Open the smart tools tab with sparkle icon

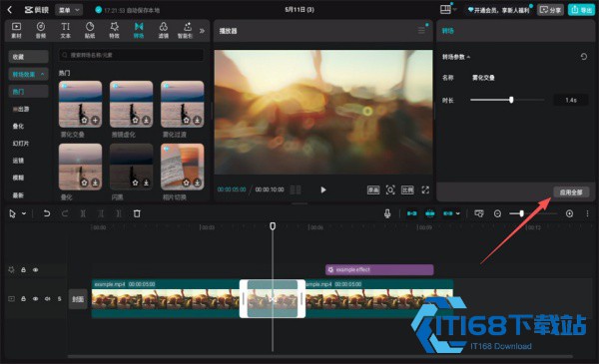coord(186,30)
